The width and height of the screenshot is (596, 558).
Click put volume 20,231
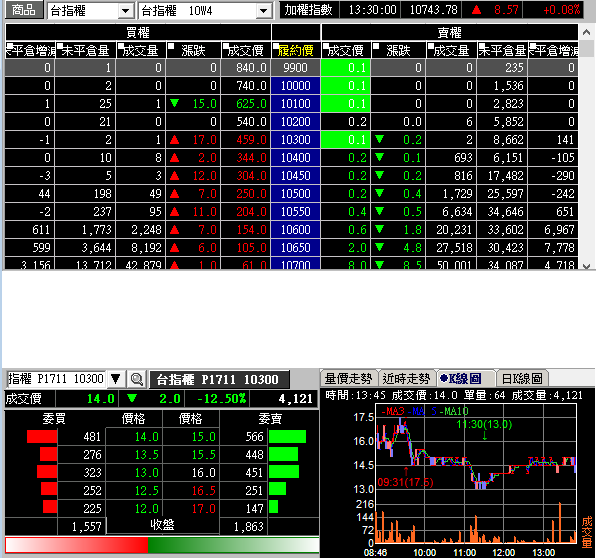453,230
